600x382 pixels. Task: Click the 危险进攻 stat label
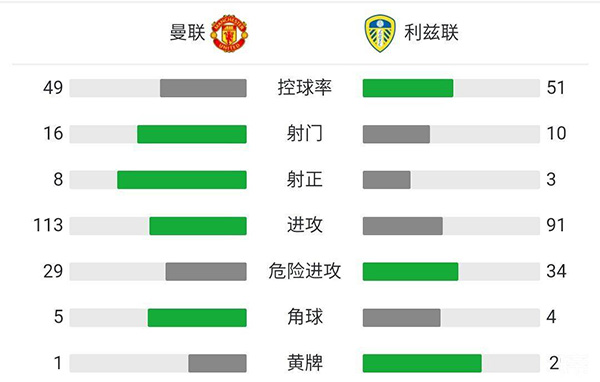[x=305, y=271]
